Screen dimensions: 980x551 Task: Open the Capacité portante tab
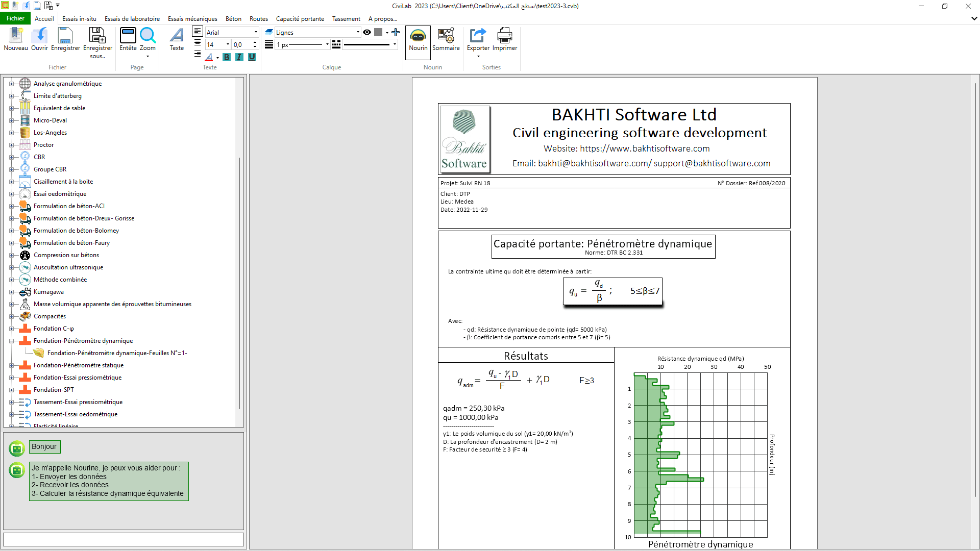click(x=300, y=19)
